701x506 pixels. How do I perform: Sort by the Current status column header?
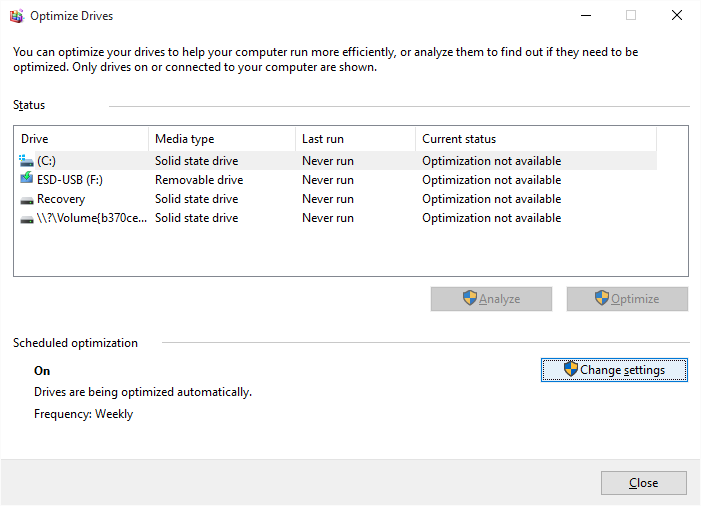535,139
